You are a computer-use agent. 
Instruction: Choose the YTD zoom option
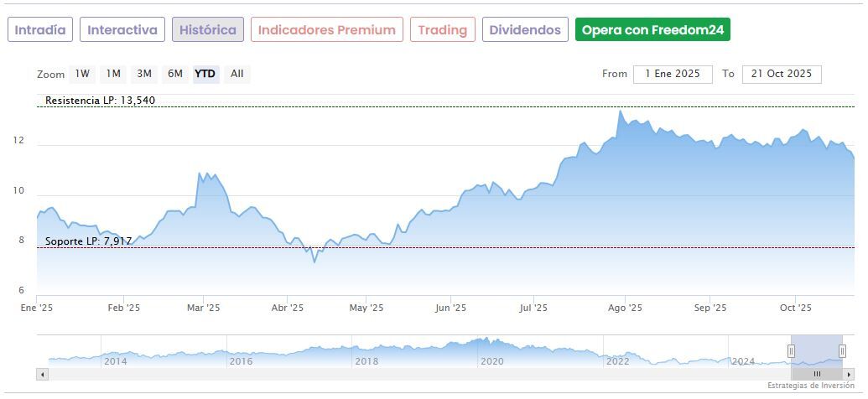pos(205,74)
